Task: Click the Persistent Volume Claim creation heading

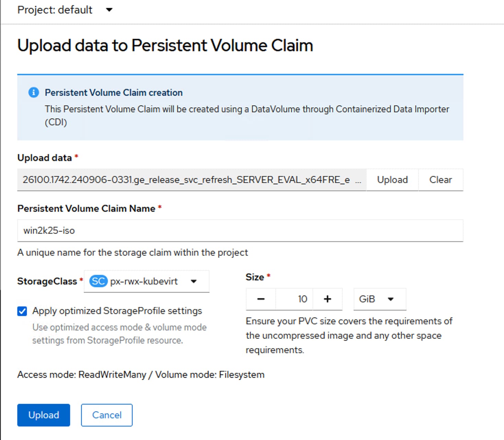Action: (114, 93)
